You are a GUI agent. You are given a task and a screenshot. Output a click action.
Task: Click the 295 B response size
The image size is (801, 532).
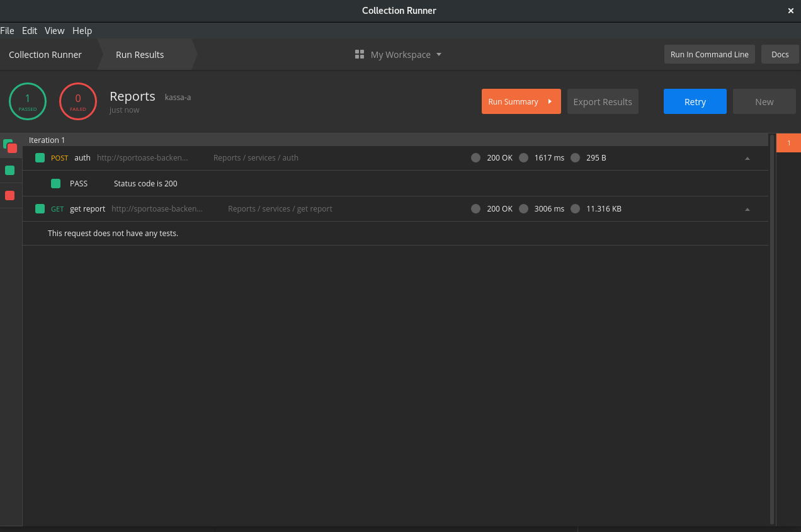point(596,157)
